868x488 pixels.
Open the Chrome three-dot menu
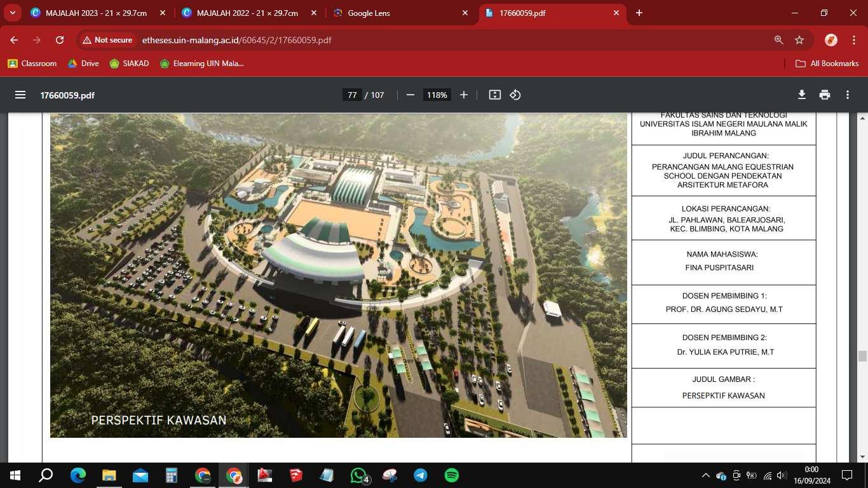(x=853, y=40)
